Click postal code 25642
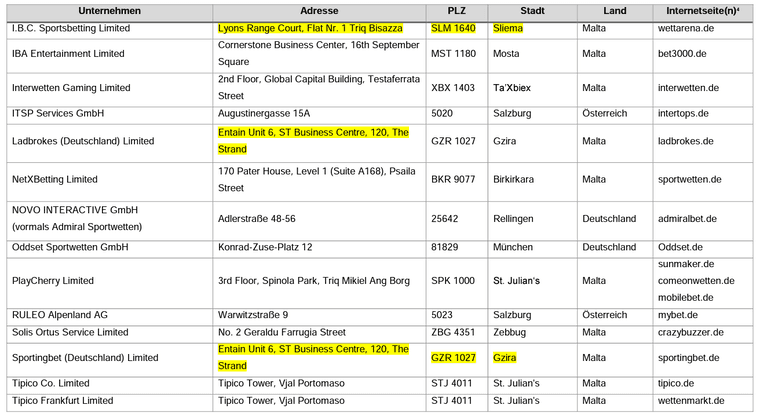760x419 pixels. [444, 219]
